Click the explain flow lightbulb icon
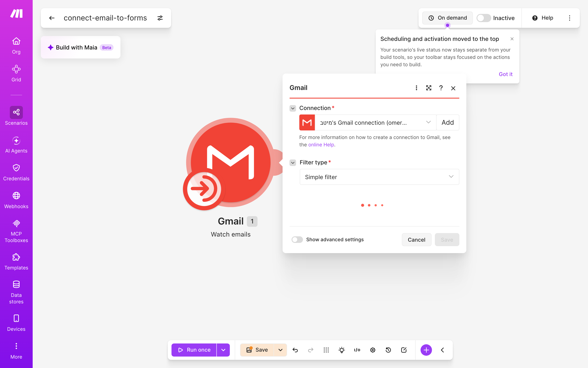 [342, 350]
